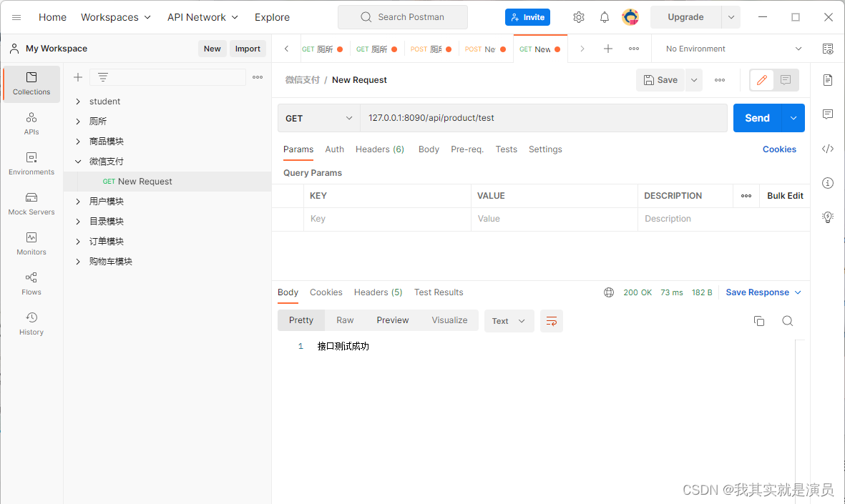Switch to request Body tab

point(429,149)
